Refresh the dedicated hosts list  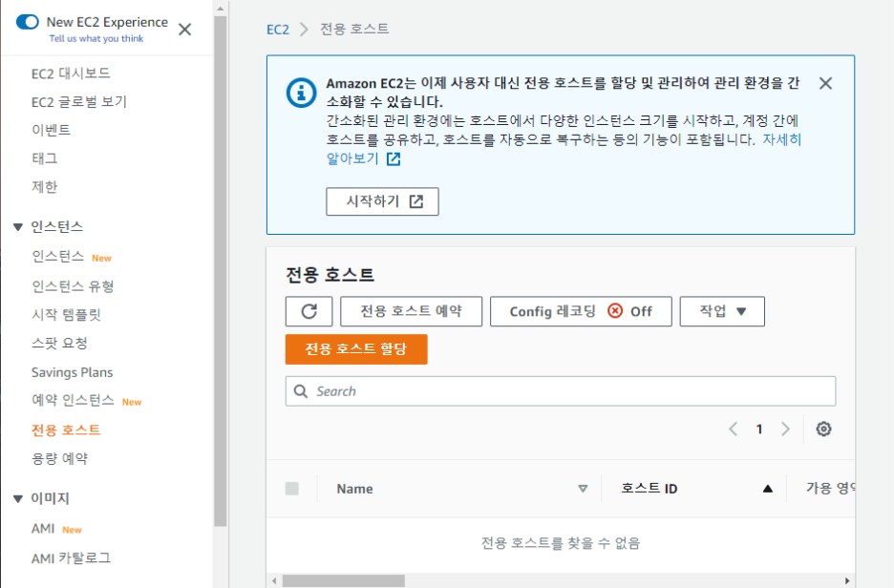tap(309, 311)
